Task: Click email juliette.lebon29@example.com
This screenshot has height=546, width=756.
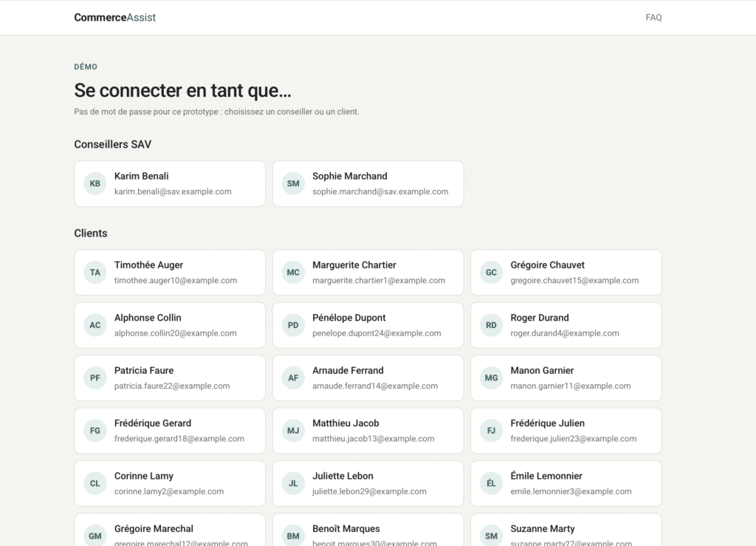Action: (369, 491)
